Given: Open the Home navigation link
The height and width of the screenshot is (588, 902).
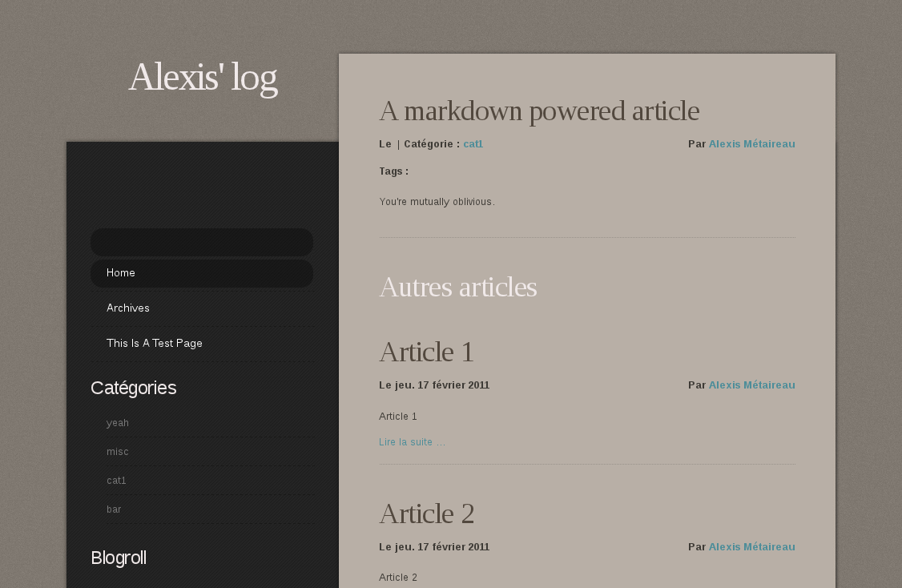Looking at the screenshot, I should pos(120,273).
